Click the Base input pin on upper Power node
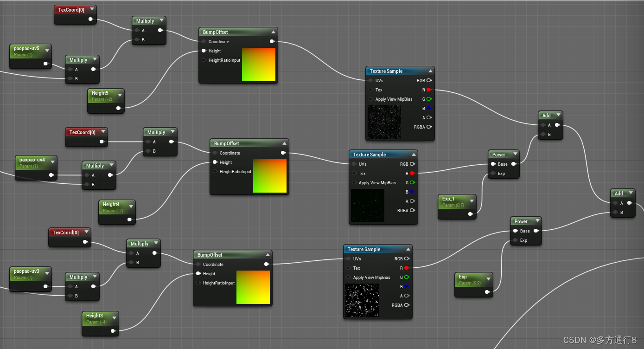 coord(492,164)
